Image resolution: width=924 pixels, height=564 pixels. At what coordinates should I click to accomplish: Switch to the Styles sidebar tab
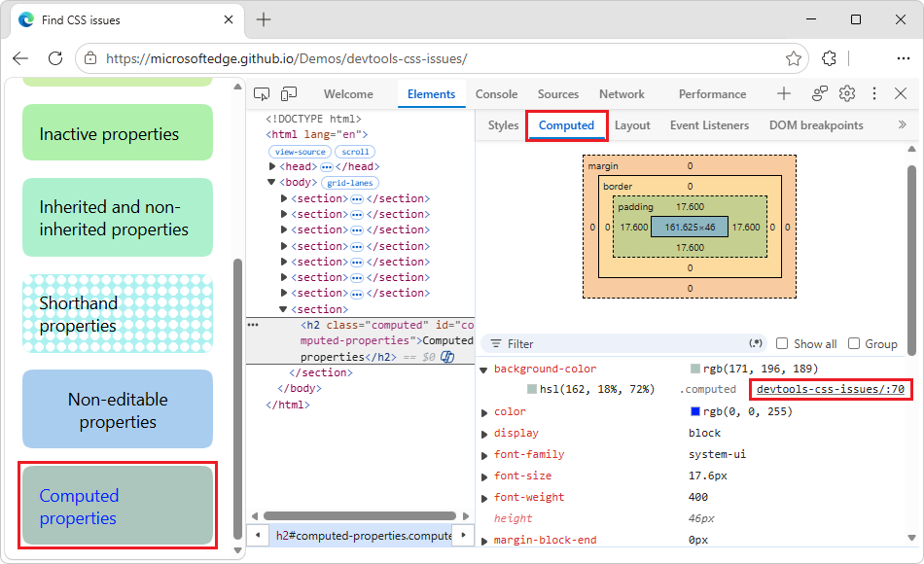[x=503, y=124]
